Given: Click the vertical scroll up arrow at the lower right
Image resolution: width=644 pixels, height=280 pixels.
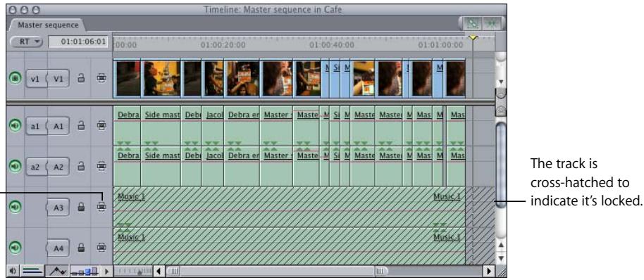Looking at the screenshot, I should [x=501, y=245].
